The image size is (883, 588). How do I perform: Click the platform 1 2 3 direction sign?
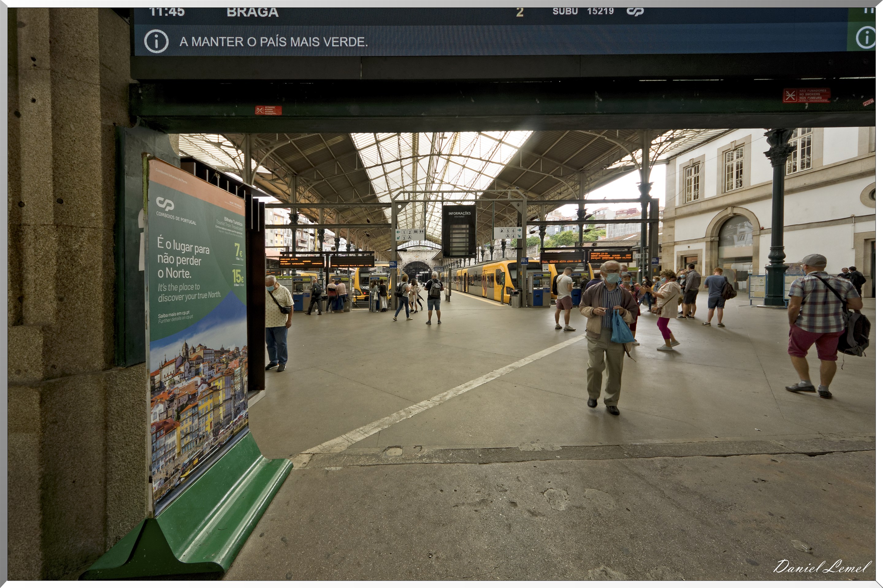tap(410, 234)
